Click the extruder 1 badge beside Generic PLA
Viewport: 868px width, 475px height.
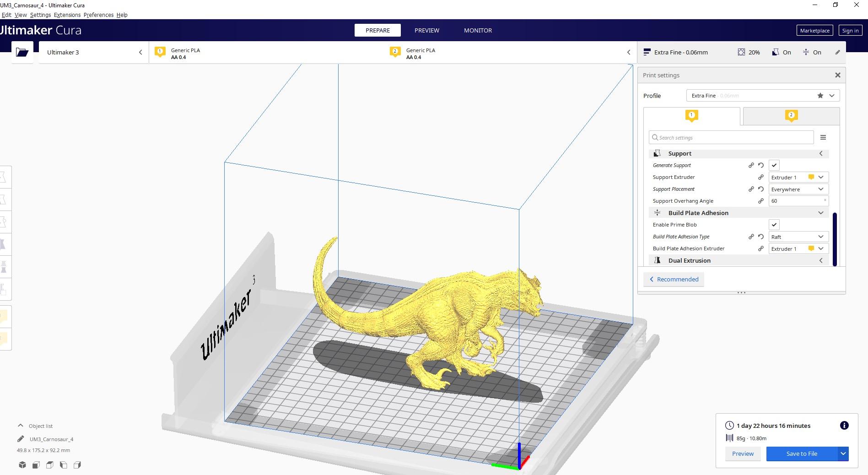click(160, 52)
